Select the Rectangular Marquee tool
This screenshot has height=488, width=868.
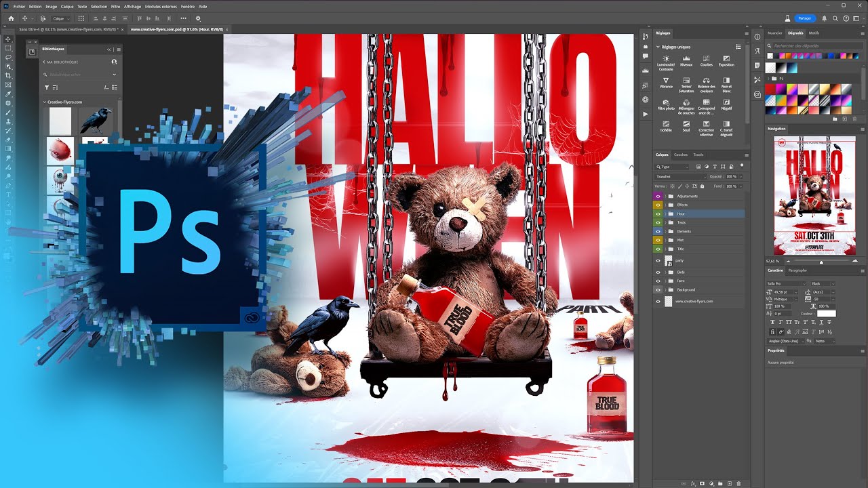pyautogui.click(x=8, y=49)
